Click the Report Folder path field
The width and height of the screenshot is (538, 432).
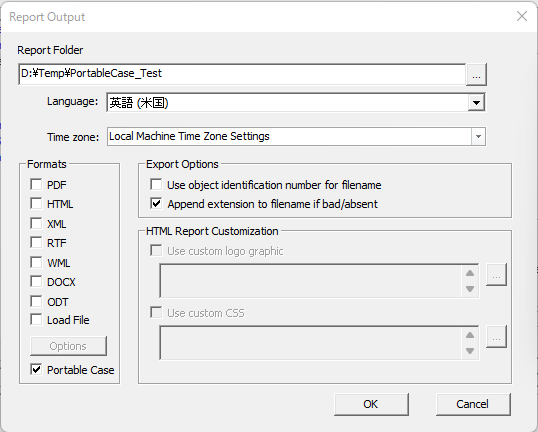point(242,74)
